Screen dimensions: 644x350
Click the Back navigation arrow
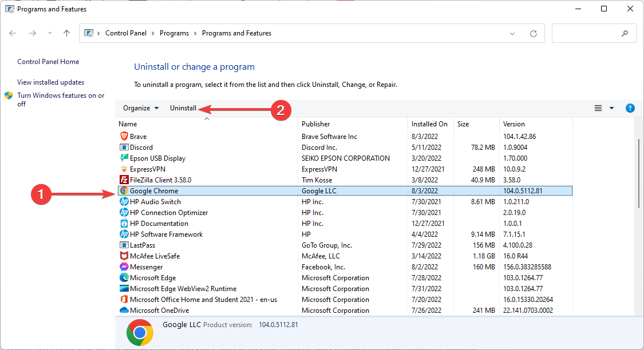click(x=13, y=33)
